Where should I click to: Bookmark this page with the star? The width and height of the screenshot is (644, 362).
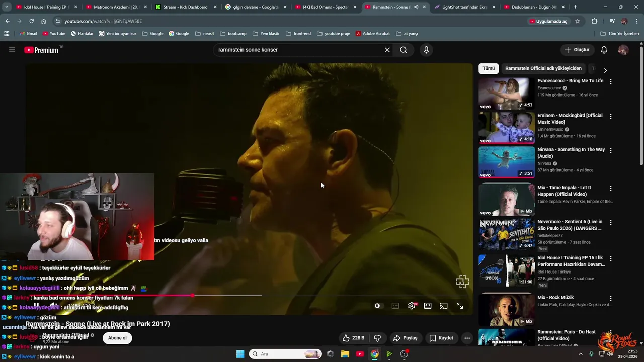click(x=578, y=21)
